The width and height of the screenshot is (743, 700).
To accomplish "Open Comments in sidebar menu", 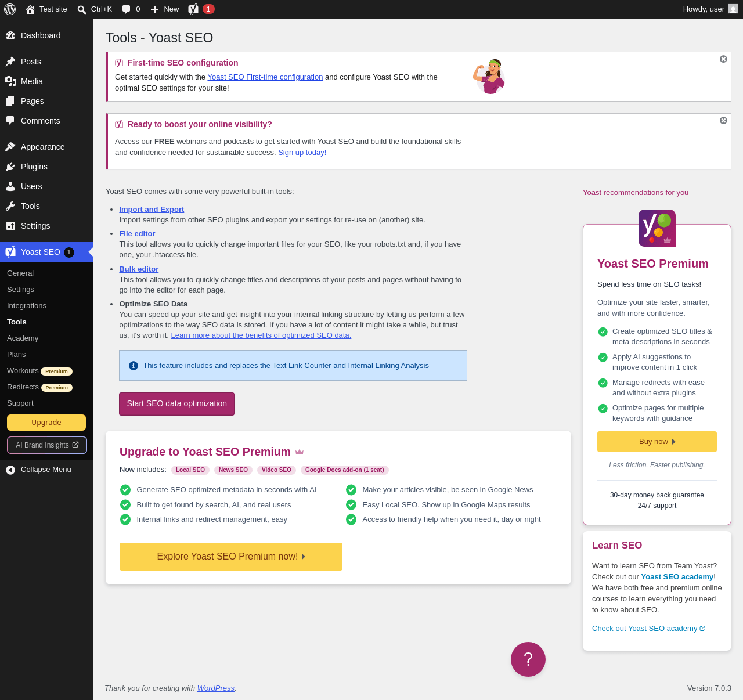I will pos(46,121).
